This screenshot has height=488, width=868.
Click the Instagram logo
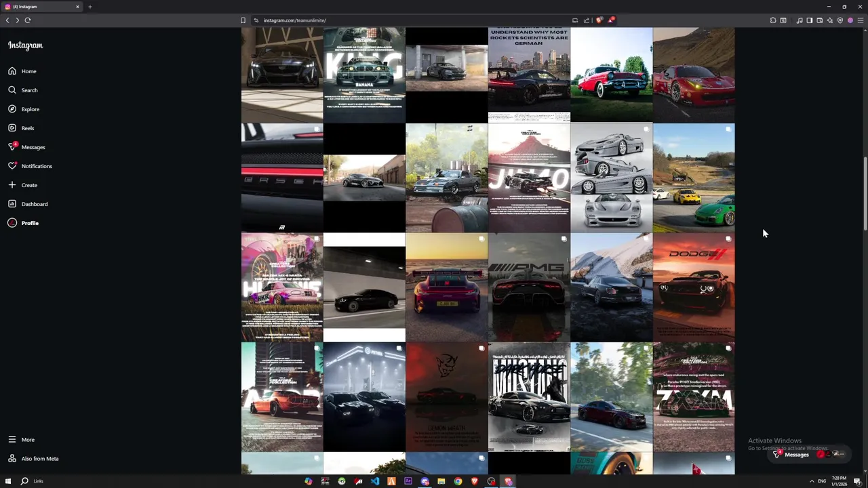(25, 45)
